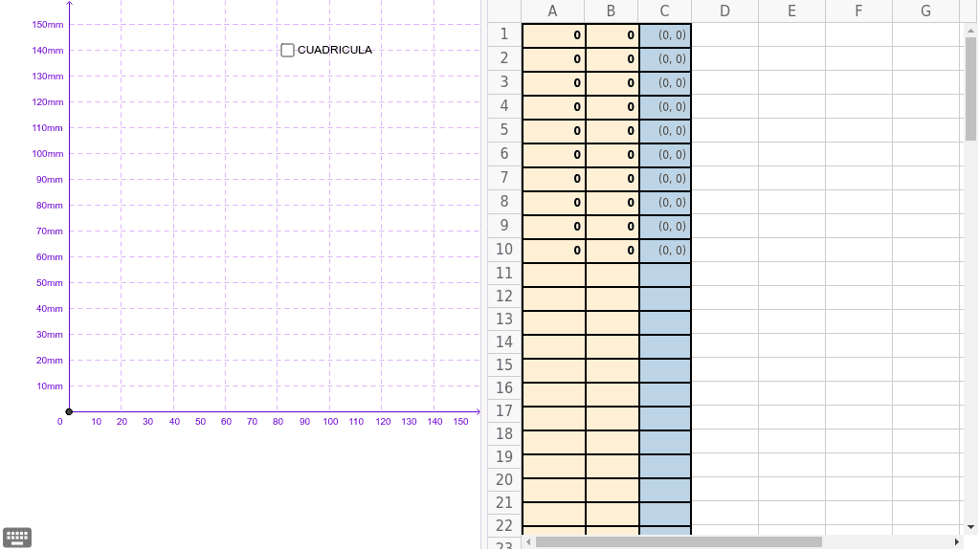Enable the CUADRICULA checkbox
Viewport: 980px width, 551px height.
(287, 50)
